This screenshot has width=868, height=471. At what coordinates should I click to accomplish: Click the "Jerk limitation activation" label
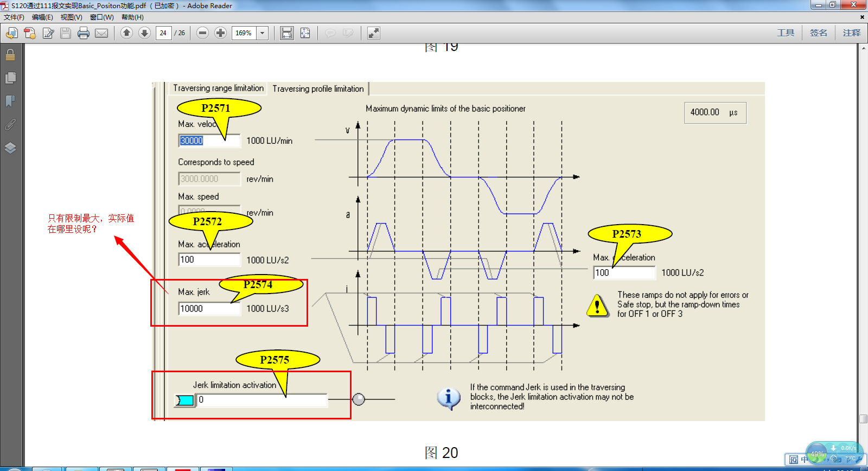pos(234,385)
